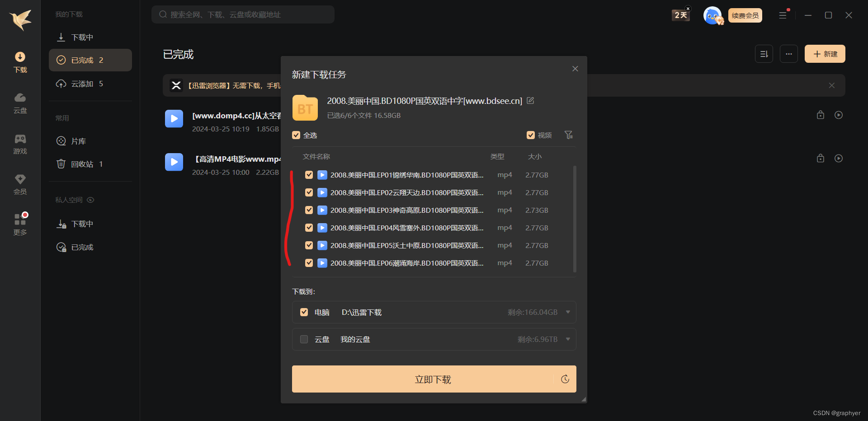Screen dimensions: 868x421
Task: Sort by 类型 column header
Action: click(497, 156)
